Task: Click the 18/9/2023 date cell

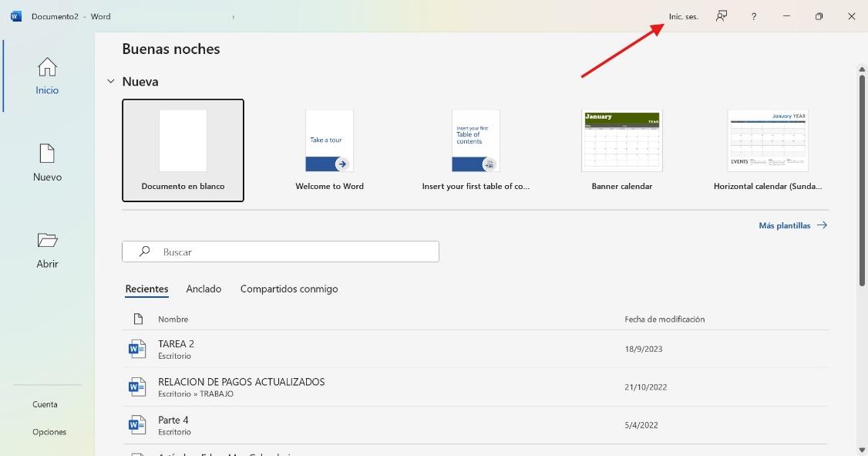Action: click(x=643, y=349)
